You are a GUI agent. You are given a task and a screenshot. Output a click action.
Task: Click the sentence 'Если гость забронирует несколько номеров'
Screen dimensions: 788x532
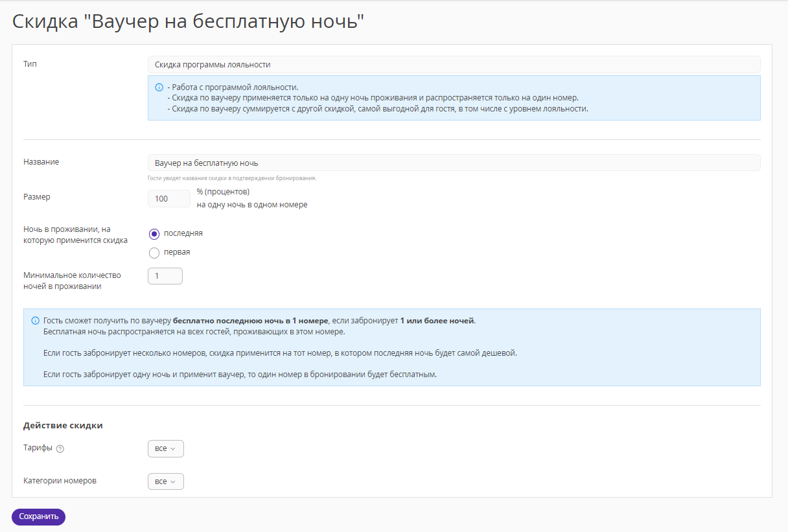tap(280, 354)
